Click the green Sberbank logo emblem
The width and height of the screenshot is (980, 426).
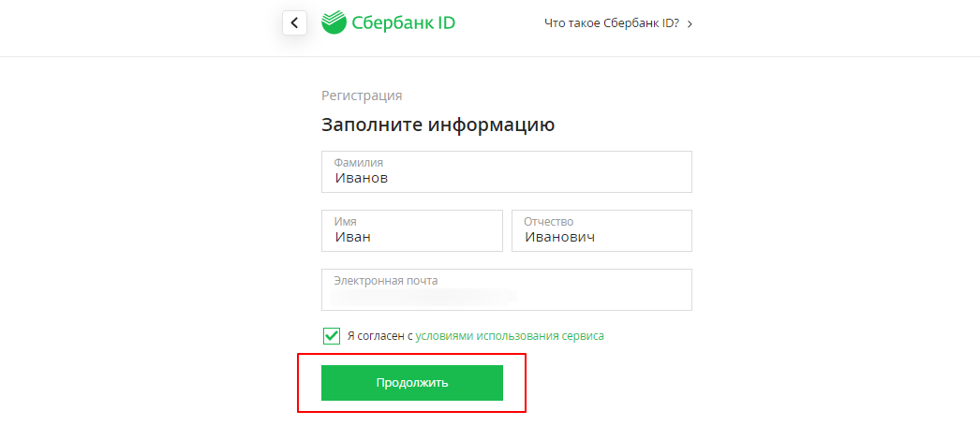click(x=333, y=22)
